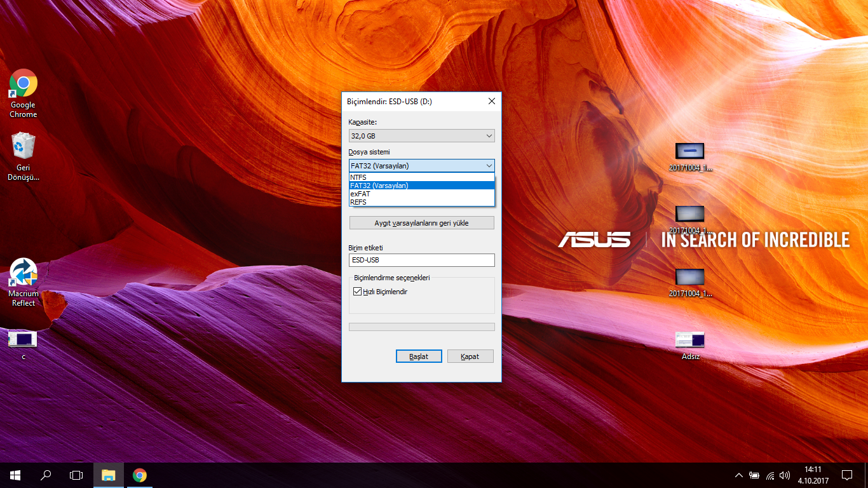Check the battery status tray icon
Screen dimensions: 868x488
pyautogui.click(x=754, y=475)
